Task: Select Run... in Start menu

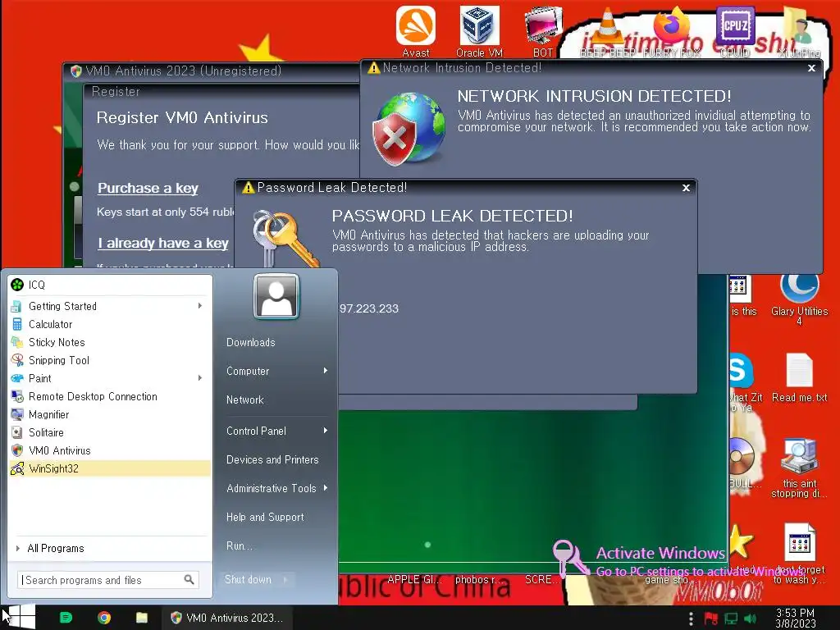Action: tap(239, 546)
